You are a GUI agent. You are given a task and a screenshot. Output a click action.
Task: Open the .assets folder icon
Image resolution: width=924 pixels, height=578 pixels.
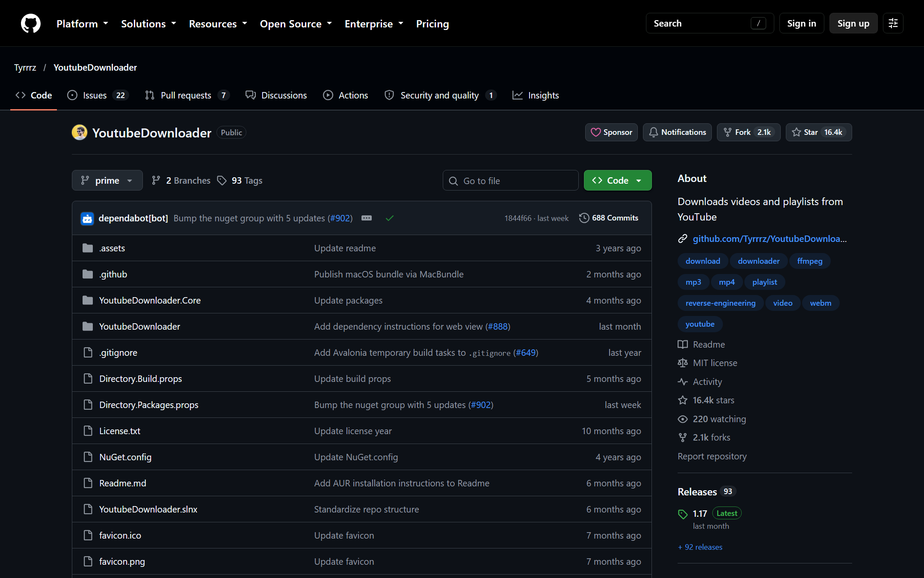[88, 248]
